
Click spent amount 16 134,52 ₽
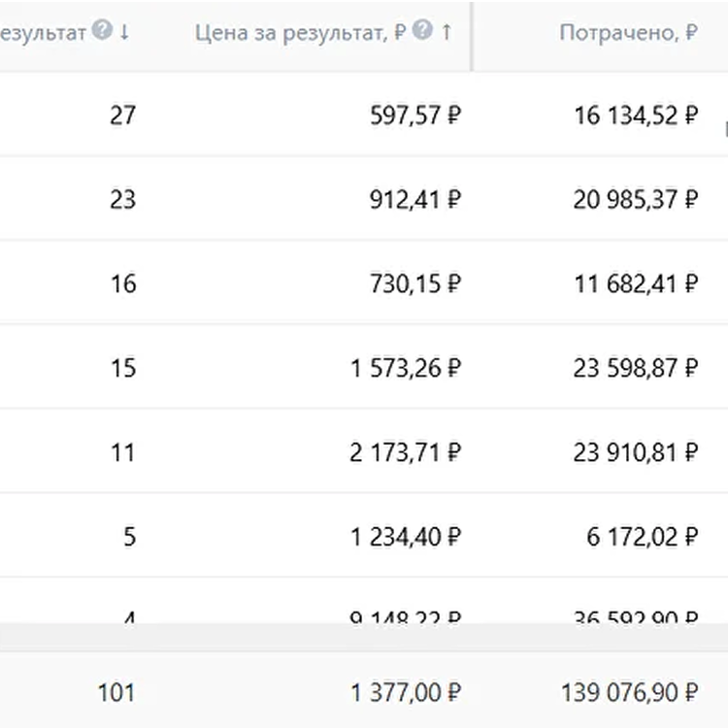636,116
